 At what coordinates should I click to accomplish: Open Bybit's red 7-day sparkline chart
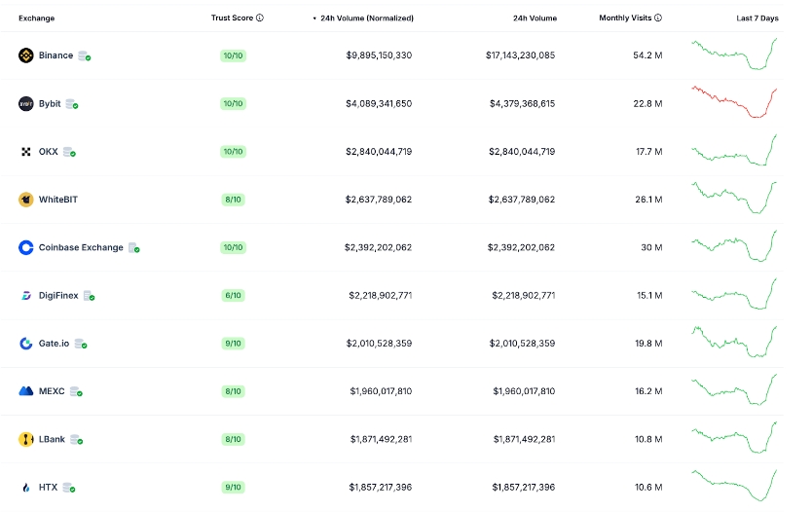pyautogui.click(x=734, y=102)
